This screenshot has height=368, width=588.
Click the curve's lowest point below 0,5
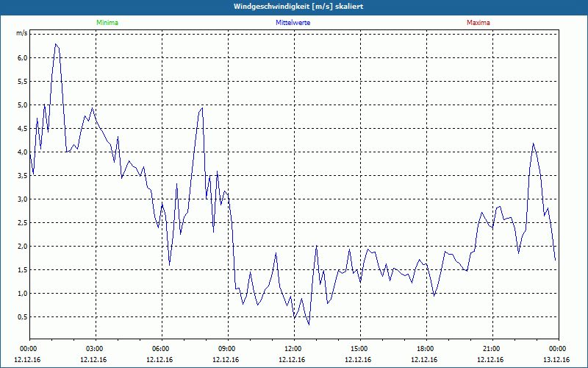tap(309, 325)
